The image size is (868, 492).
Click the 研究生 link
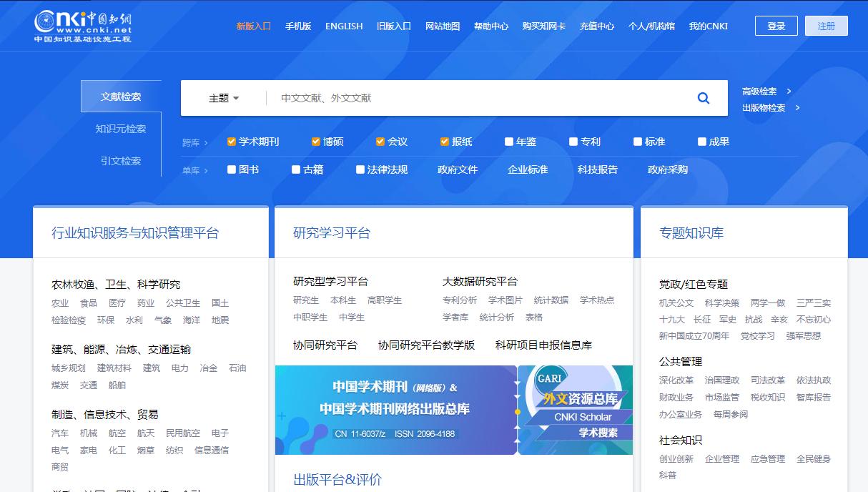coord(306,300)
